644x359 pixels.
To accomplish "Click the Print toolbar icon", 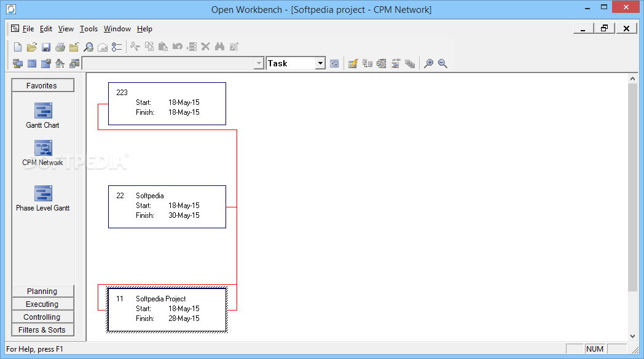I will (x=60, y=47).
